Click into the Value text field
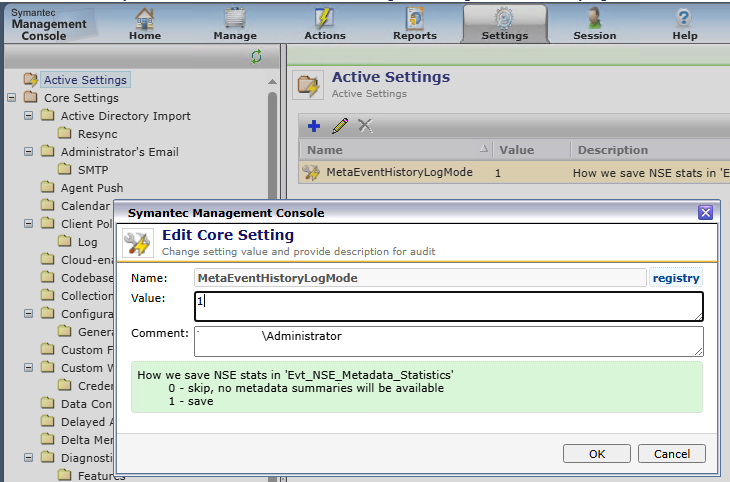This screenshot has width=730, height=482. tap(448, 306)
